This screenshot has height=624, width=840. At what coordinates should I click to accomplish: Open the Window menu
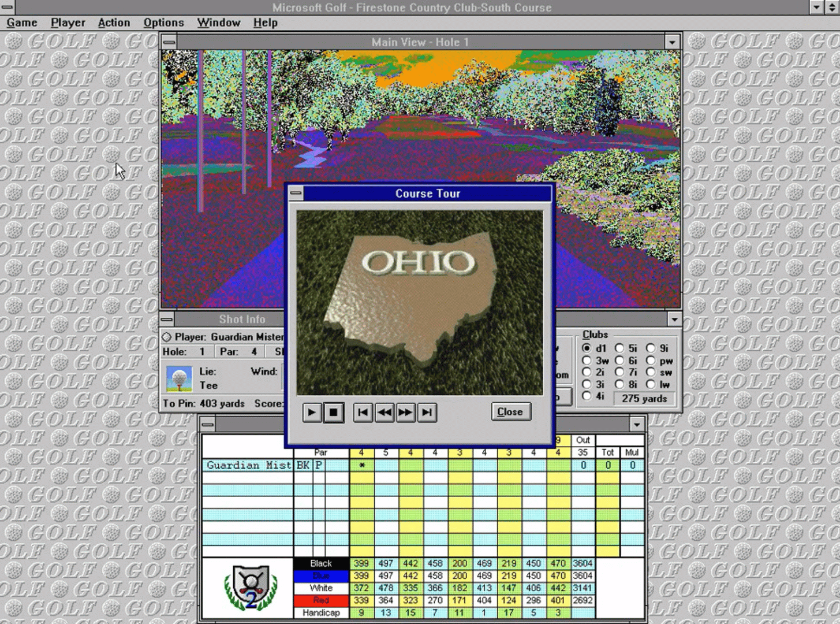pos(218,23)
